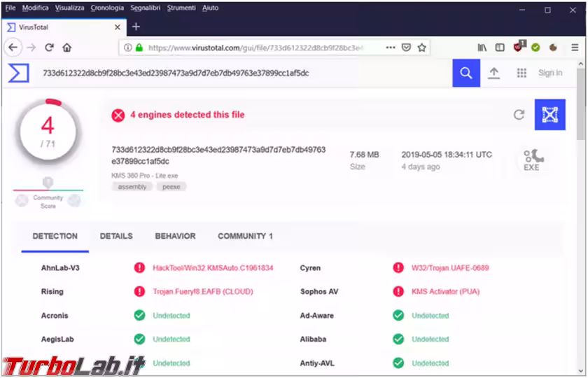Open the browser home page icon
The height and width of the screenshot is (378, 588).
click(x=66, y=48)
